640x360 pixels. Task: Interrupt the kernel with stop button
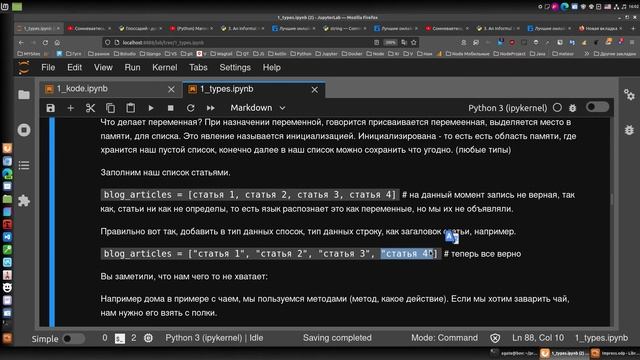click(171, 108)
